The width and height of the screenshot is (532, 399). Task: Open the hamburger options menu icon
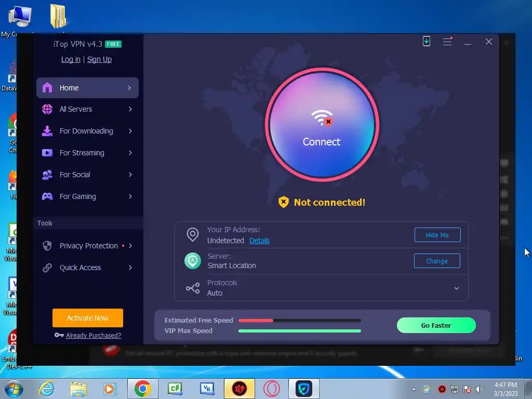(447, 42)
